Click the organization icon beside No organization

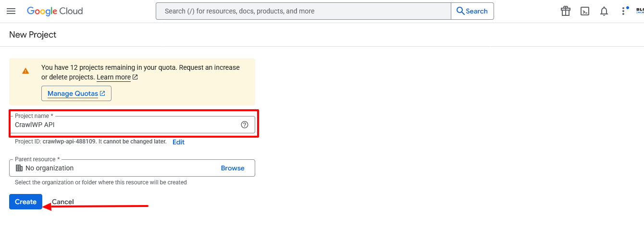pyautogui.click(x=19, y=168)
